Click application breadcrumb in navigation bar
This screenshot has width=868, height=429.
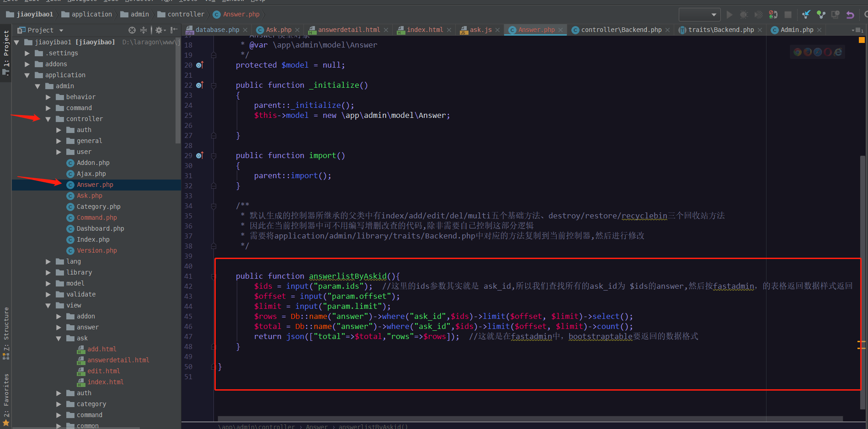click(87, 15)
